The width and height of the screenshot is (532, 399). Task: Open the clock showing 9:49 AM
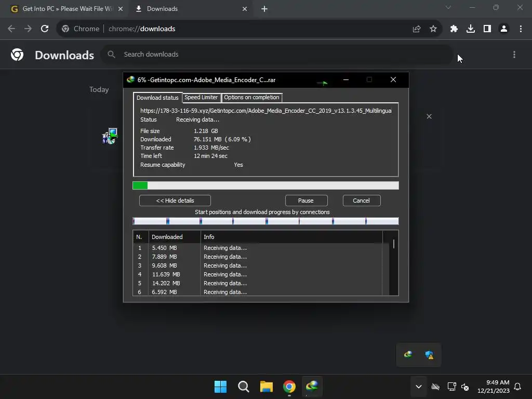pos(494,387)
